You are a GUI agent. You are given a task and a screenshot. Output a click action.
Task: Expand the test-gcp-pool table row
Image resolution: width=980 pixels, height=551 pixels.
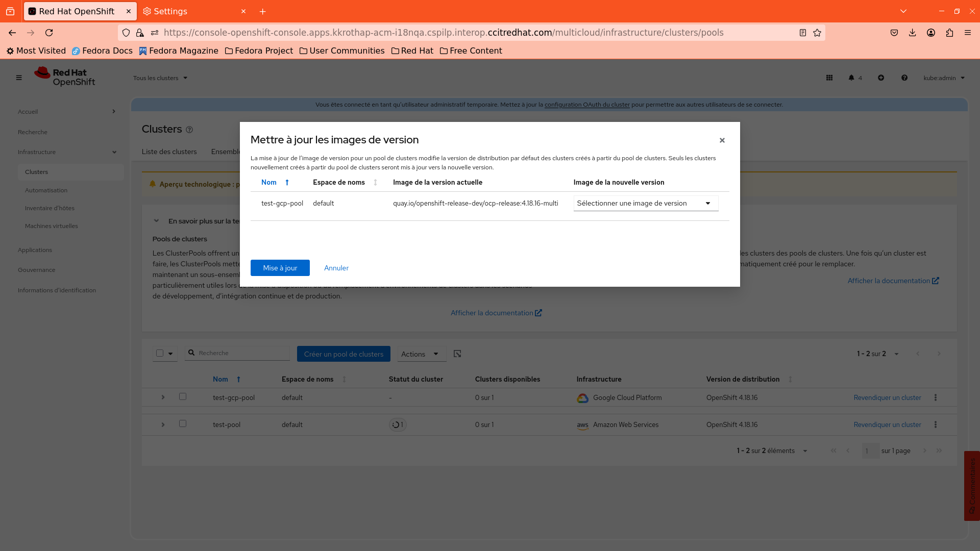(x=163, y=397)
